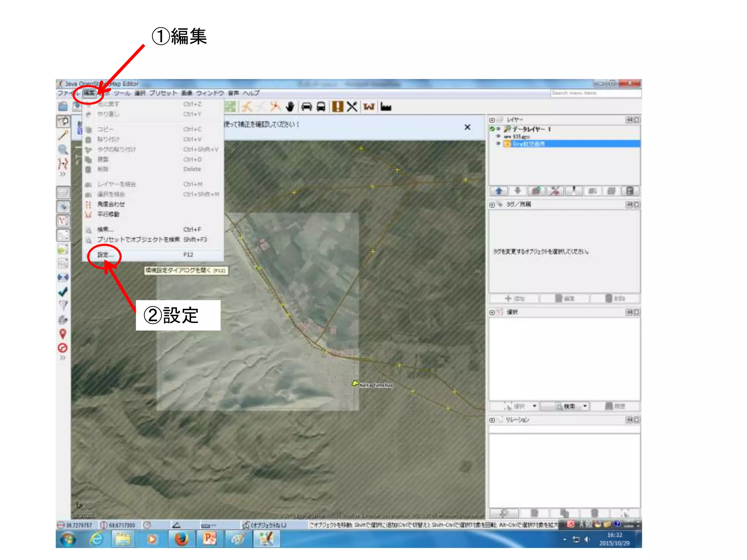Click the blue move layer up arrow
The height and width of the screenshot is (560, 747).
click(x=499, y=191)
